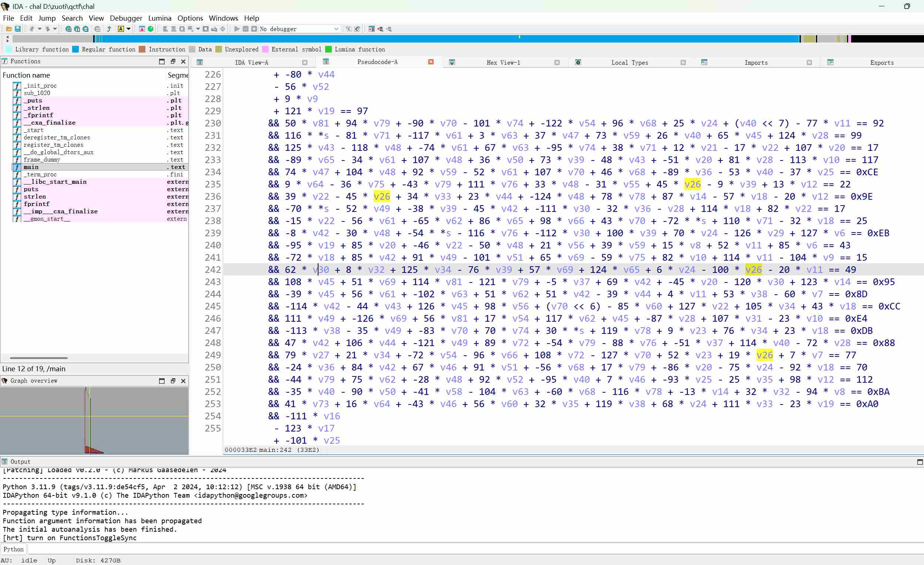Click the save database icon
Image resolution: width=924 pixels, height=565 pixels.
pos(17,29)
